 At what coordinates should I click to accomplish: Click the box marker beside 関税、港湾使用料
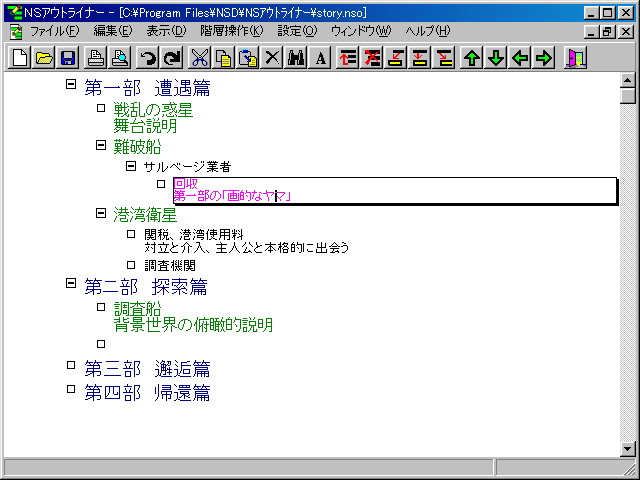coord(131,234)
